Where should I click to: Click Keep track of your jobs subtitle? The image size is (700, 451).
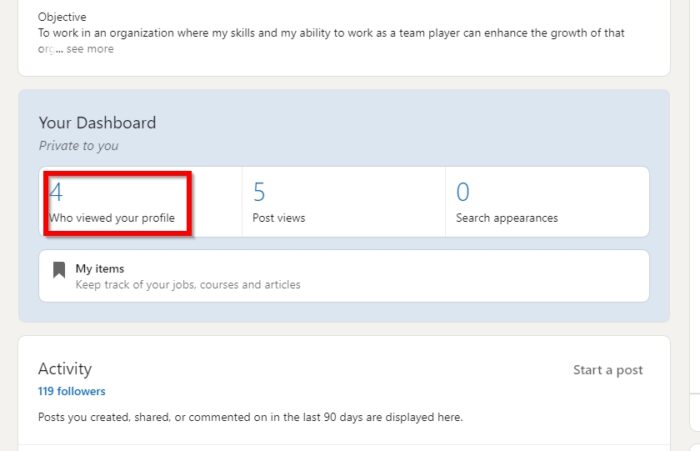tap(188, 284)
